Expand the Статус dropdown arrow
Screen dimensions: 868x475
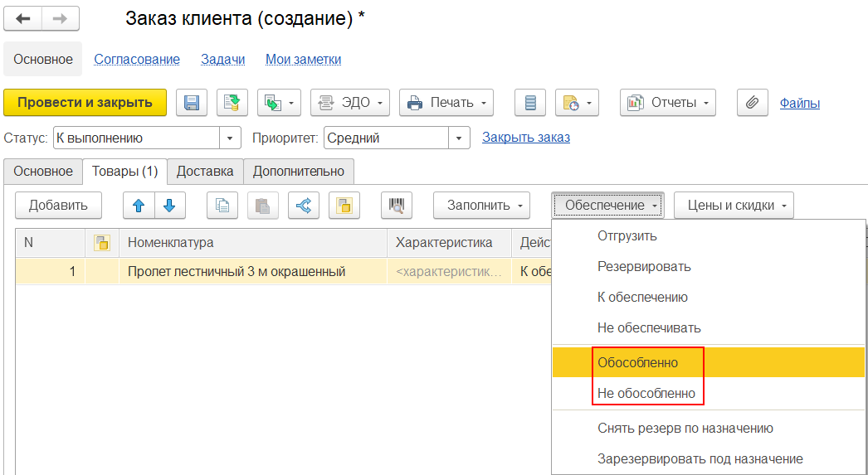pos(230,138)
